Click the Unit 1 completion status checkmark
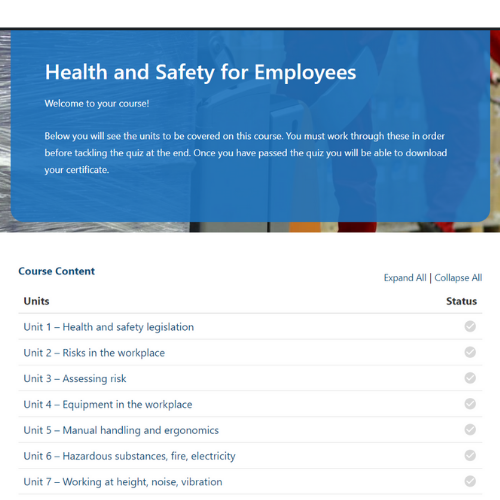The height and width of the screenshot is (500, 500). pos(470,326)
